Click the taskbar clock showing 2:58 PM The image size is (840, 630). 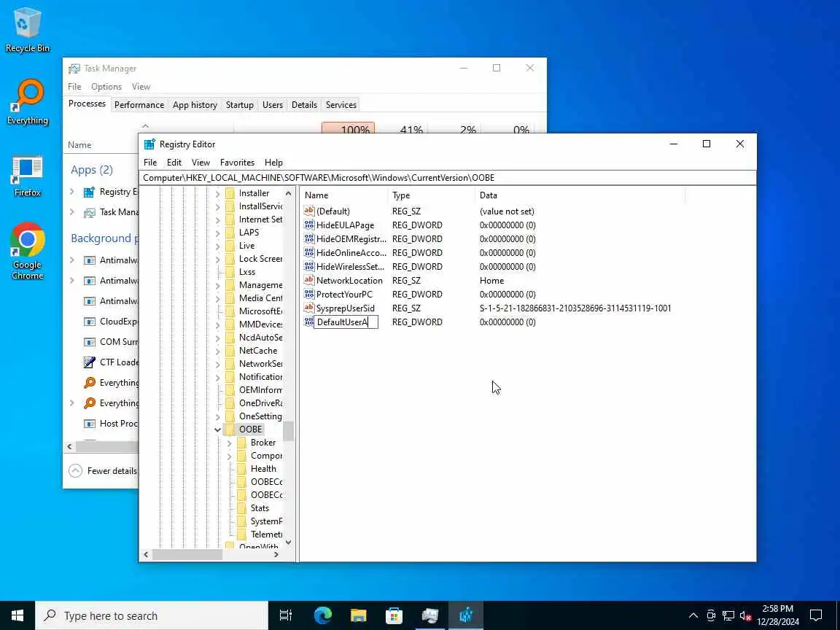[x=778, y=615]
